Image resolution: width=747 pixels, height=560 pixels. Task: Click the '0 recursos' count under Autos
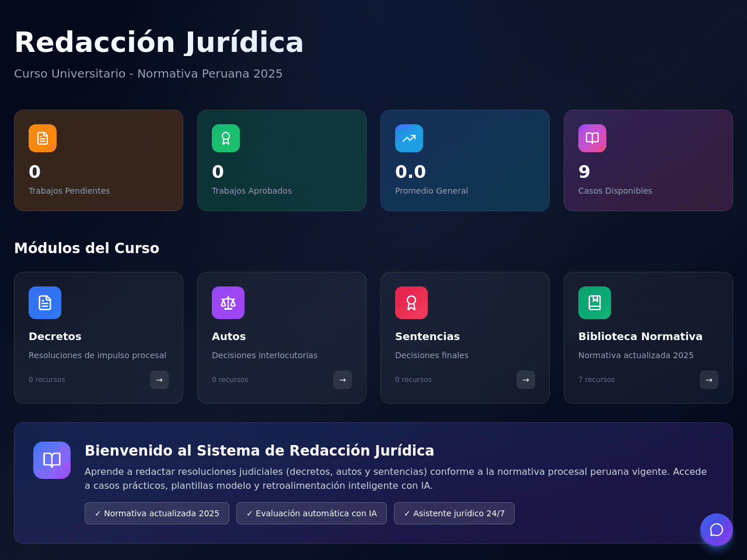pos(230,380)
